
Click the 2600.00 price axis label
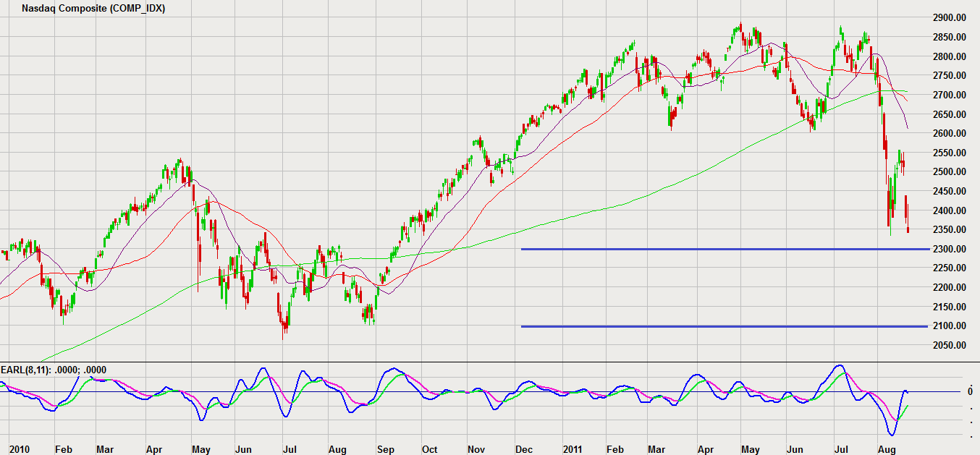(948, 133)
